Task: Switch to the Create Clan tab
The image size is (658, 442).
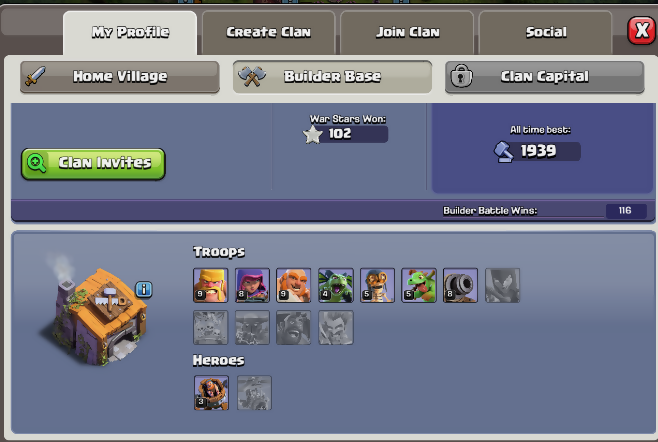Action: (269, 32)
